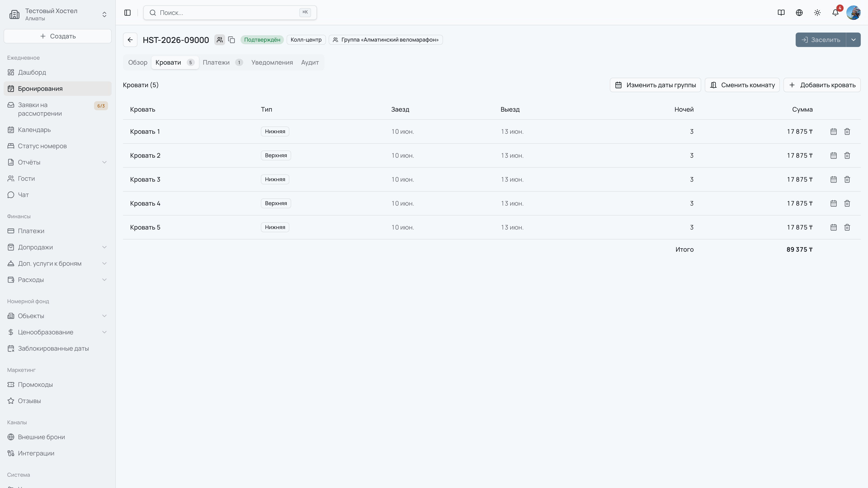Open Дашборд in sidebar
868x488 pixels.
[58, 72]
